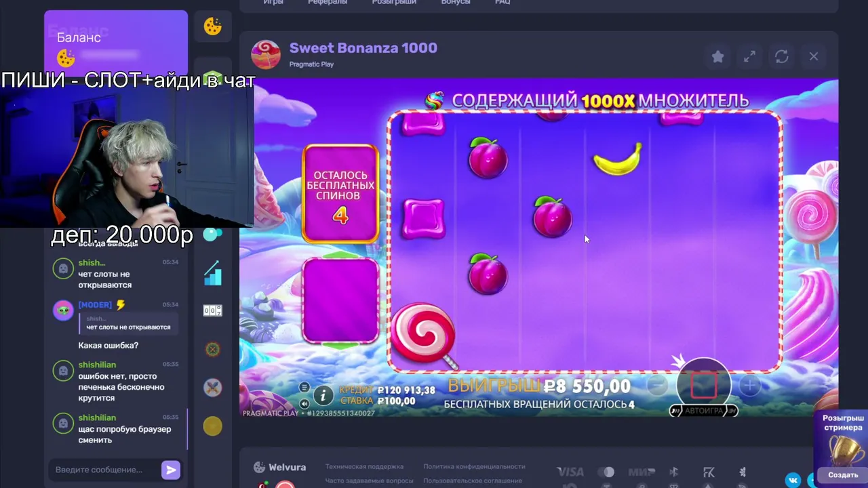Open the crossed swords game icon
Screen dimensions: 868x488
point(213,388)
